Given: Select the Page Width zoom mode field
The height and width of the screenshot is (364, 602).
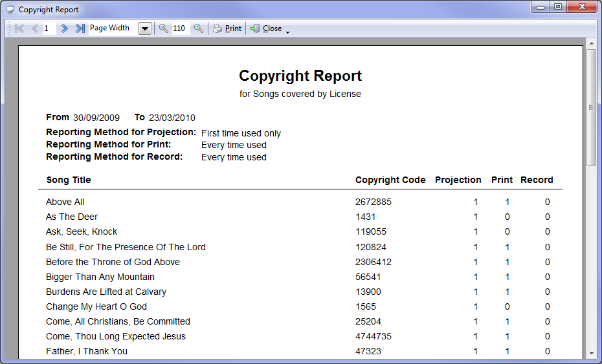Looking at the screenshot, I should pyautogui.click(x=113, y=28).
